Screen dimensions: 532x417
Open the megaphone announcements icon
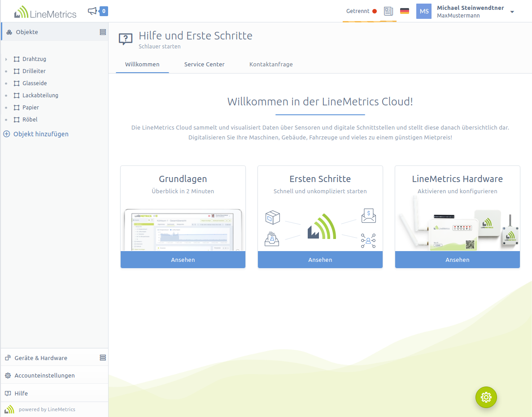tap(92, 11)
